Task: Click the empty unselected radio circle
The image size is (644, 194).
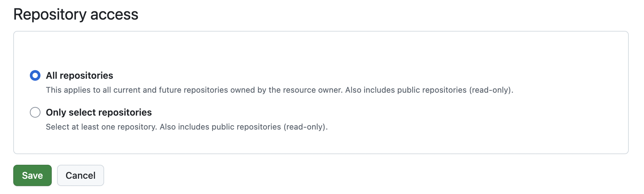Action: click(x=35, y=112)
